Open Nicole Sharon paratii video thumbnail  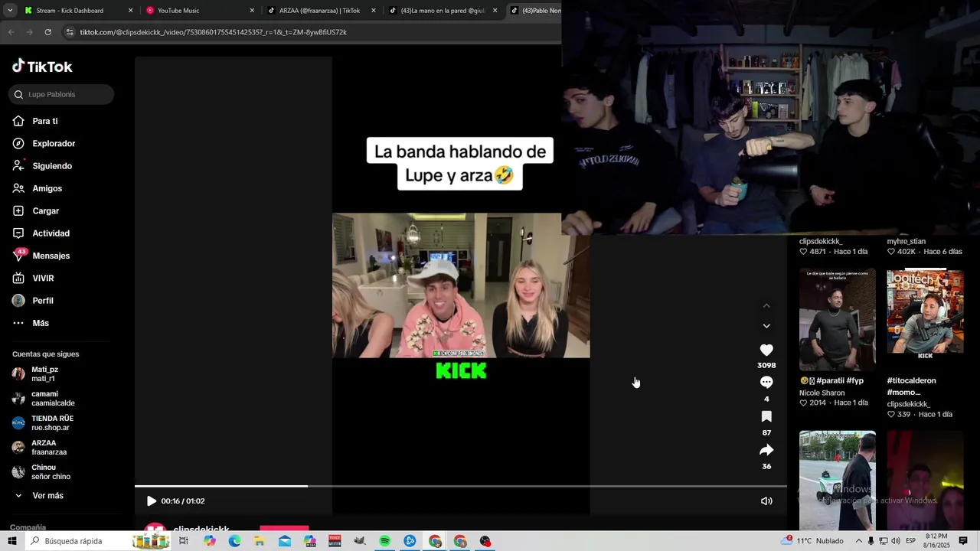point(838,320)
